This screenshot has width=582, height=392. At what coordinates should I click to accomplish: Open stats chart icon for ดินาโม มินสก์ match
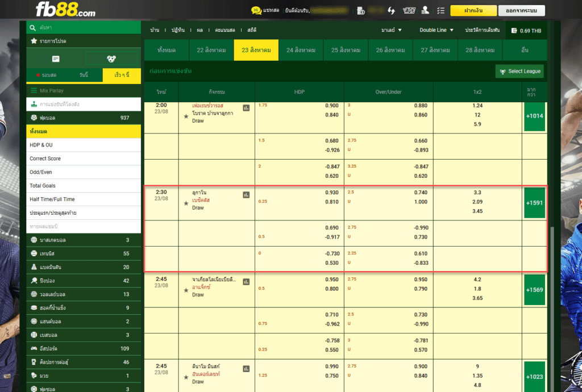tap(246, 369)
